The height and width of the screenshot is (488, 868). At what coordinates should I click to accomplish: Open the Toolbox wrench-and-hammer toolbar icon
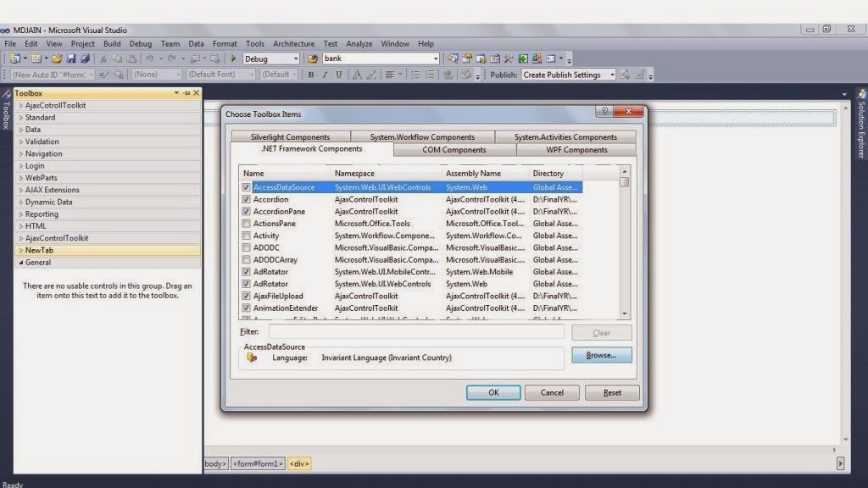509,58
